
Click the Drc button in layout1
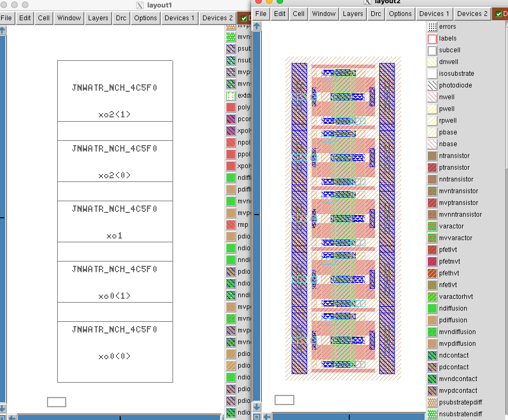(x=121, y=18)
